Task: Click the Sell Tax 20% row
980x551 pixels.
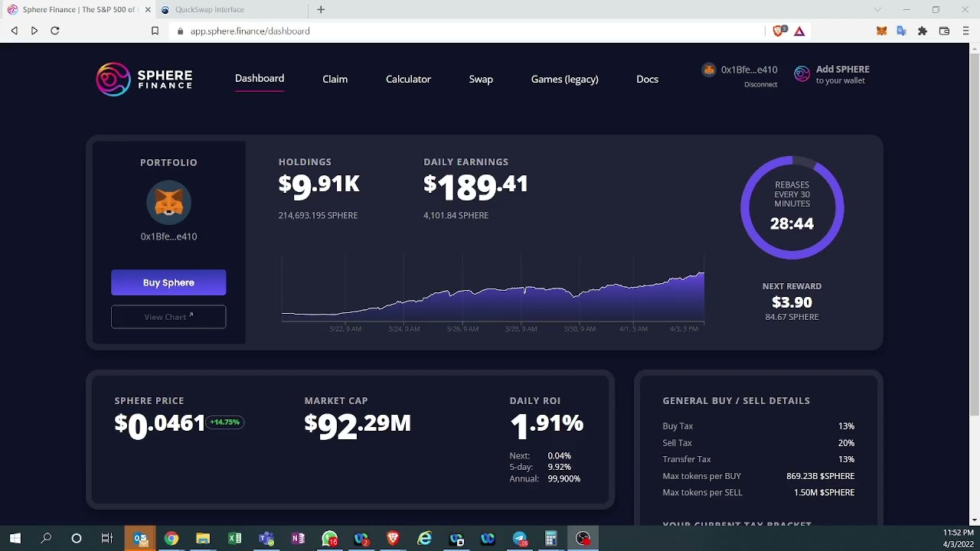Action: 759,443
